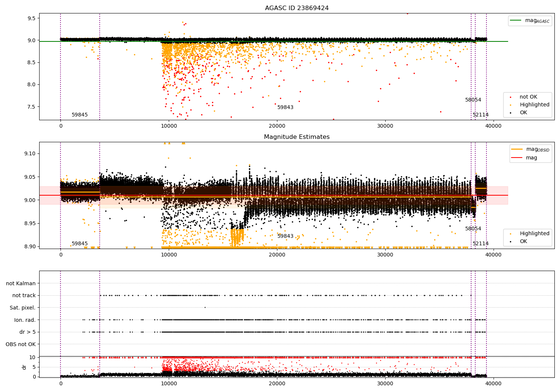Click y-tick 9.0 on AGASC plot
Screen dimensions: 560x392
31,40
